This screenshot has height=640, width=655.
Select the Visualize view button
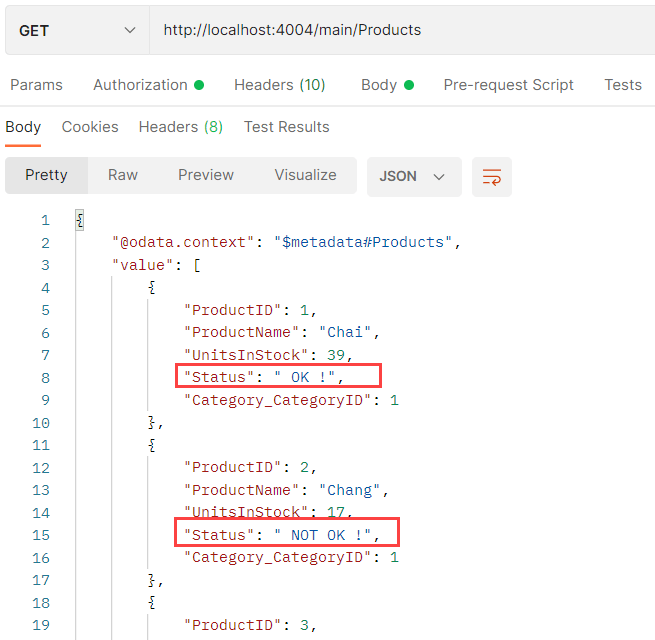pos(305,175)
